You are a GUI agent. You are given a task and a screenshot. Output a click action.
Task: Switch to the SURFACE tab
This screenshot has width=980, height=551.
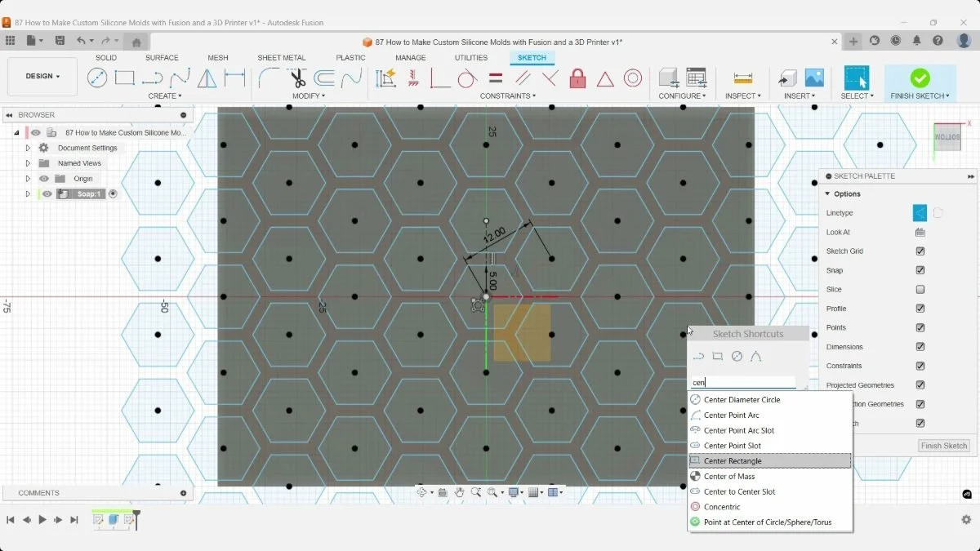click(x=162, y=58)
